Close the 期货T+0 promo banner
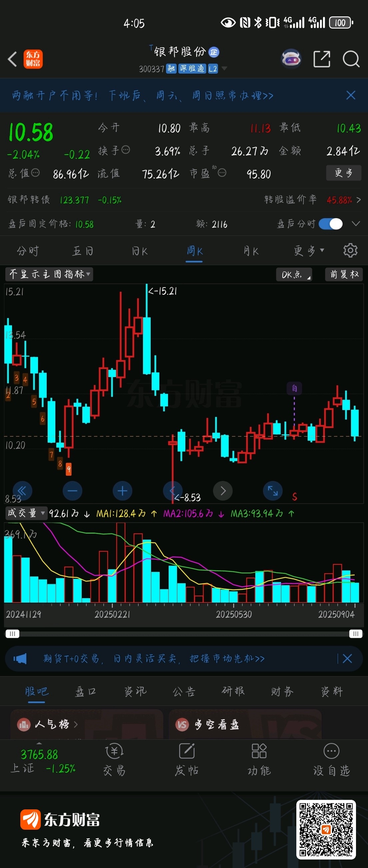 347,658
